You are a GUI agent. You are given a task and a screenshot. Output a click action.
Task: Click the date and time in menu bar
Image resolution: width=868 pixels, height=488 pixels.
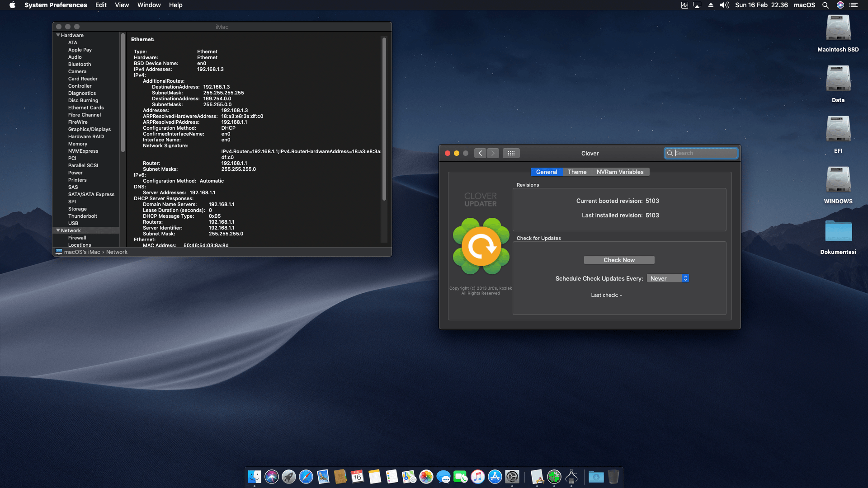point(761,5)
